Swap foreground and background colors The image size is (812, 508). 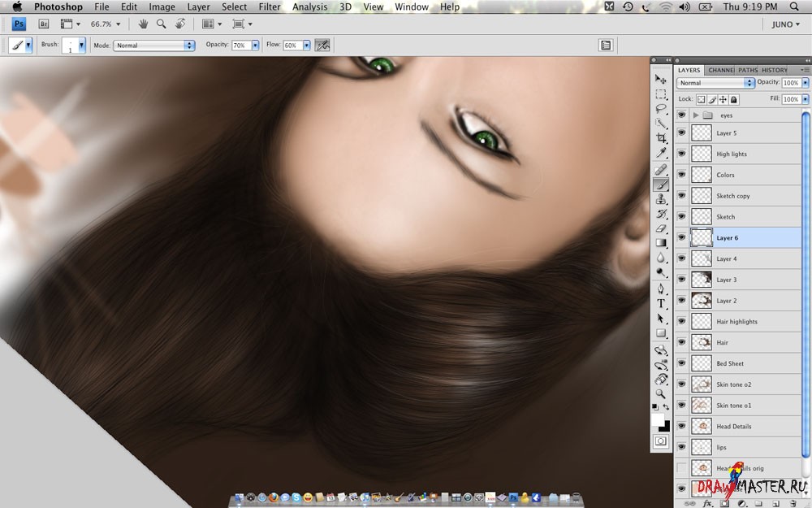click(x=666, y=407)
